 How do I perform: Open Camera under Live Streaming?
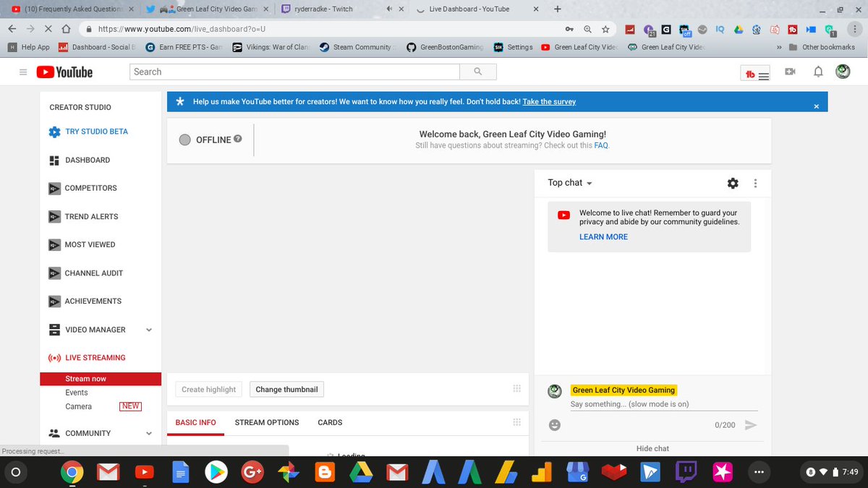pos(79,406)
